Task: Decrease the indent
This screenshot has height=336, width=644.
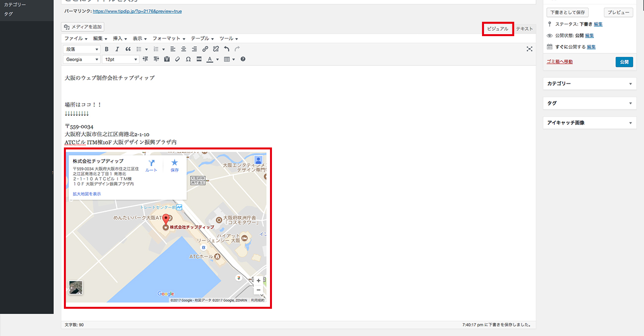Action: point(145,59)
